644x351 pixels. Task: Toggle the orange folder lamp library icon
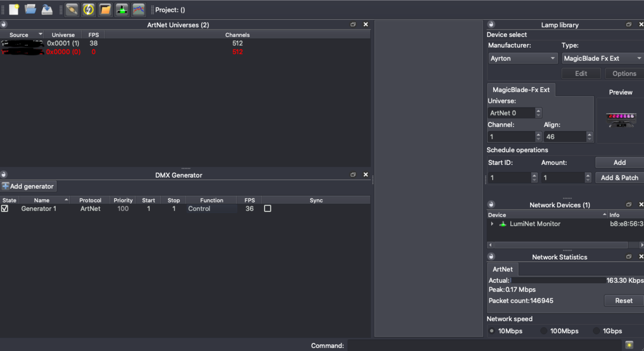105,9
